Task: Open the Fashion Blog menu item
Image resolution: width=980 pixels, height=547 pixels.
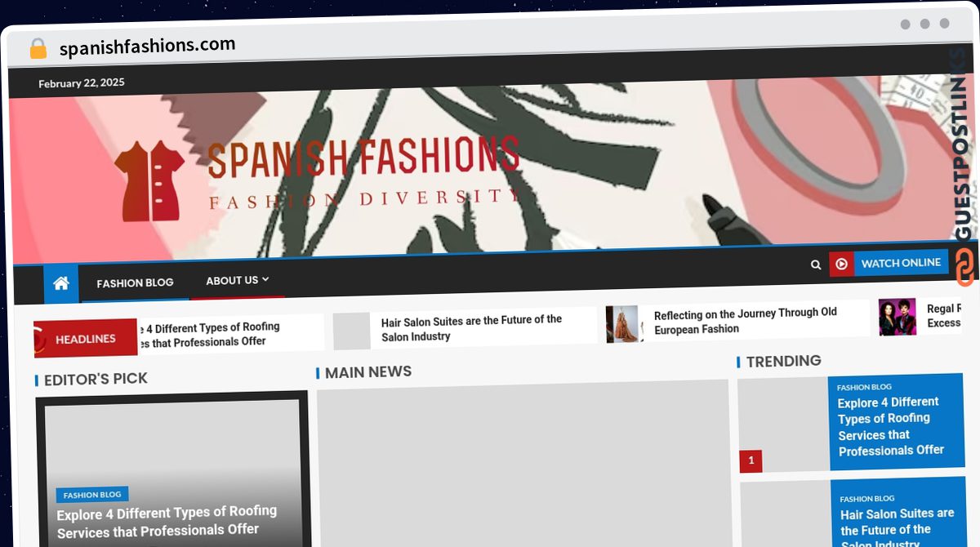Action: click(x=136, y=282)
